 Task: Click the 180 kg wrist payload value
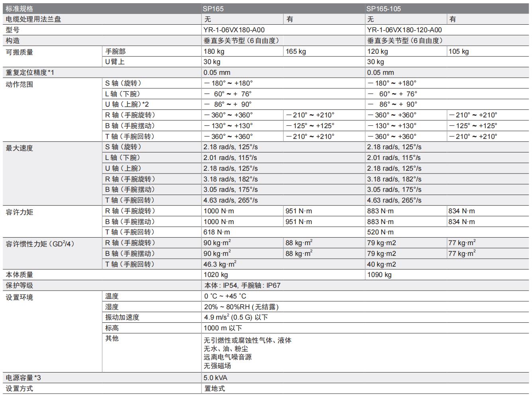(214, 51)
